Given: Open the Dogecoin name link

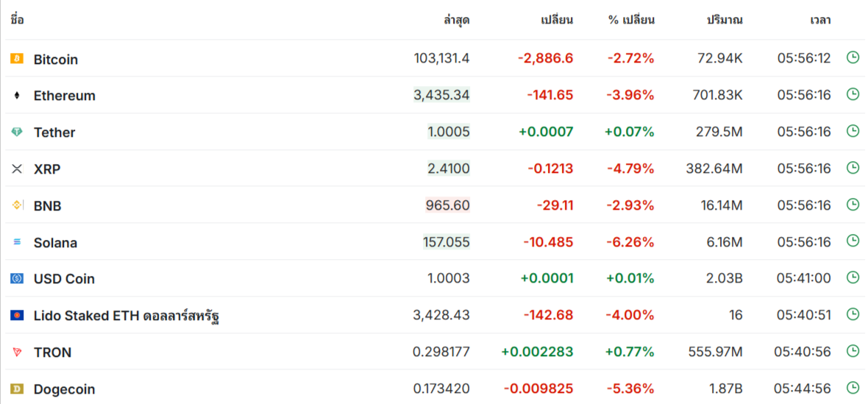Looking at the screenshot, I should point(64,389).
